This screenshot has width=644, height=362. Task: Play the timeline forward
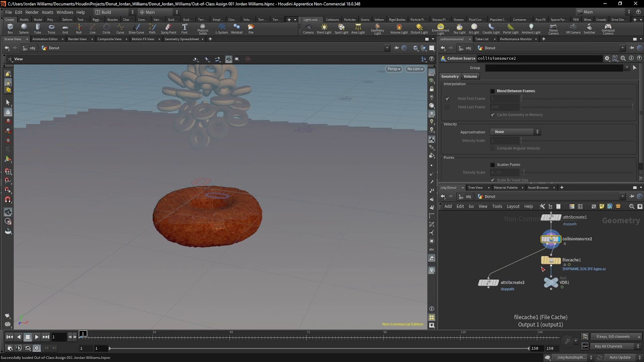(x=37, y=337)
